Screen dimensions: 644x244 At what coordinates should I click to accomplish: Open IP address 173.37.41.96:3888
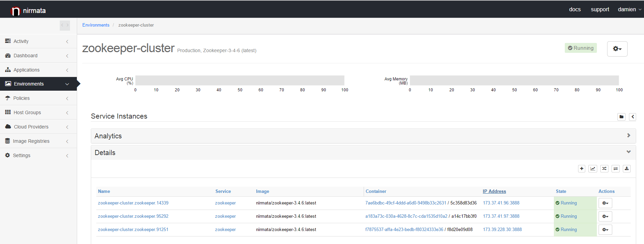point(501,203)
